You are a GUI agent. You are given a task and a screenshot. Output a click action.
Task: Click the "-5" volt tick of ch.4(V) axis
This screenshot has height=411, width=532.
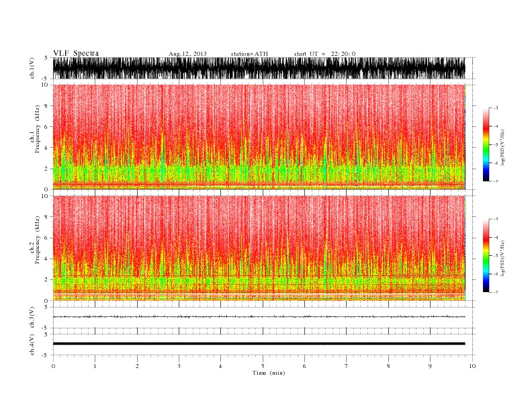coord(45,355)
